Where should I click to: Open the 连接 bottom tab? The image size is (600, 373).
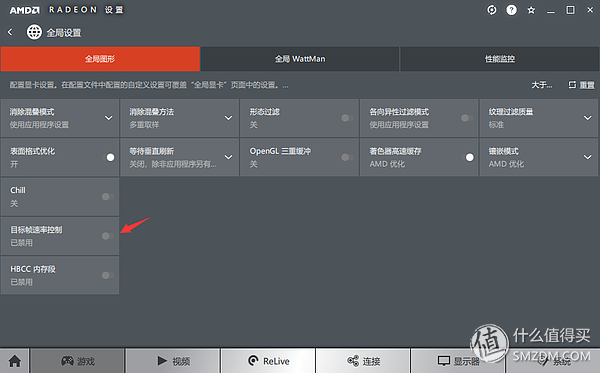click(364, 361)
